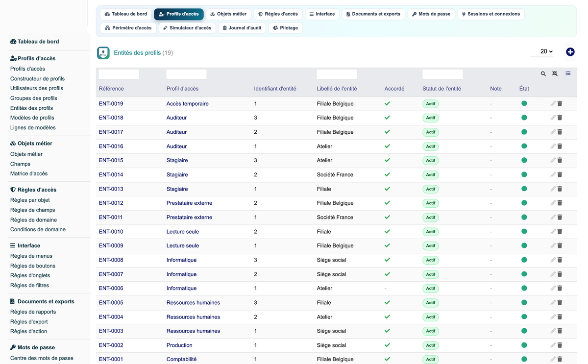Sort by the Identifiant d'entité column header
This screenshot has height=364, width=588.
pyautogui.click(x=275, y=89)
